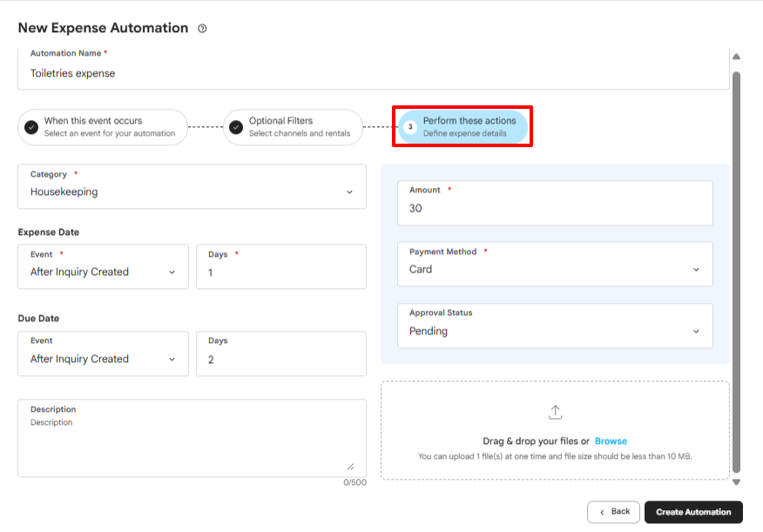Click the scrollbar down arrow

click(736, 482)
